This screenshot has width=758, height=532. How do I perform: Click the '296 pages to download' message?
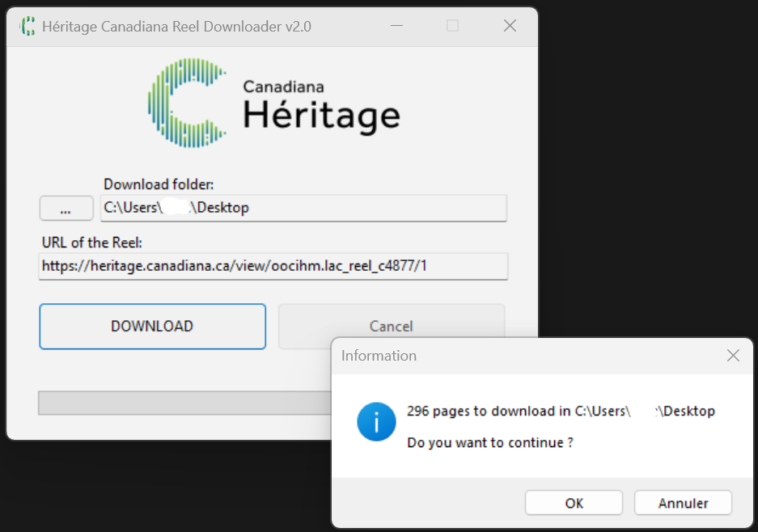(561, 412)
